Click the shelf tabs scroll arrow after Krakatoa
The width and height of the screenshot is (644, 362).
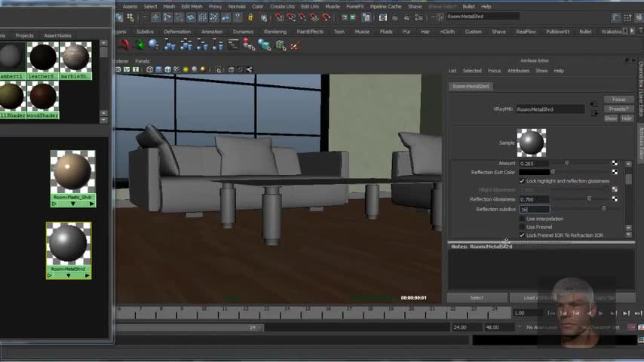point(632,31)
